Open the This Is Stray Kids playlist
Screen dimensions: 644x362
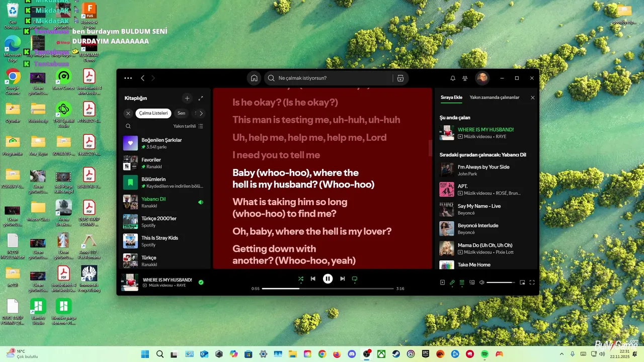click(x=165, y=241)
